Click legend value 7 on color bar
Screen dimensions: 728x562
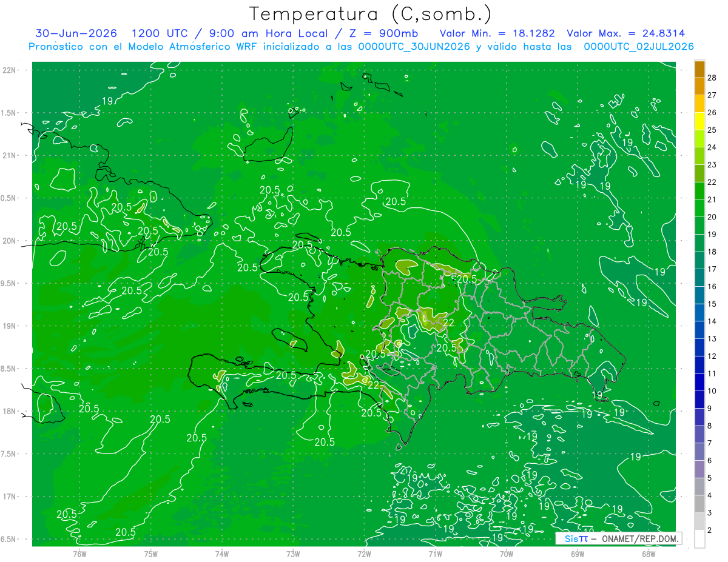(711, 443)
